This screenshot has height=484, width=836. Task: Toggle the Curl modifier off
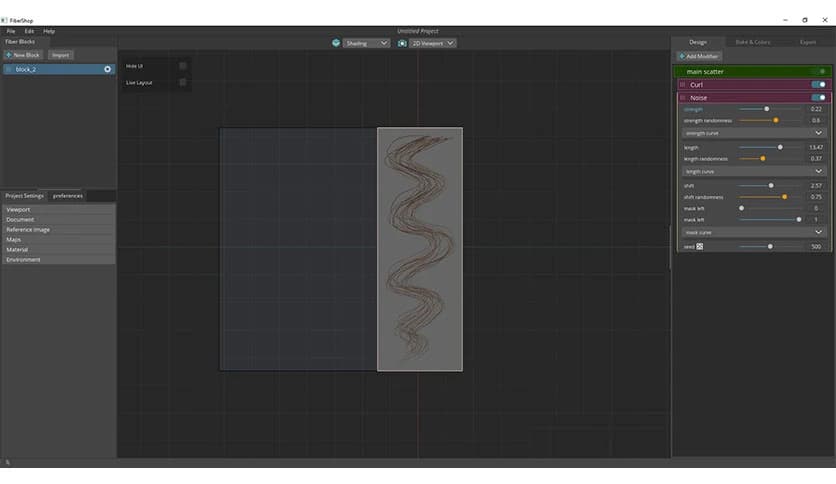[818, 85]
